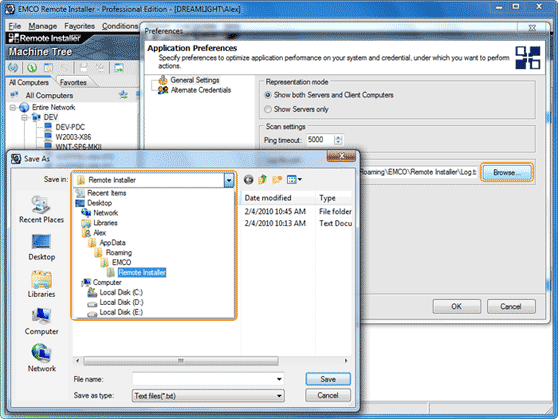This screenshot has height=419, width=558.
Task: Open the Conditions menu
Action: point(120,26)
